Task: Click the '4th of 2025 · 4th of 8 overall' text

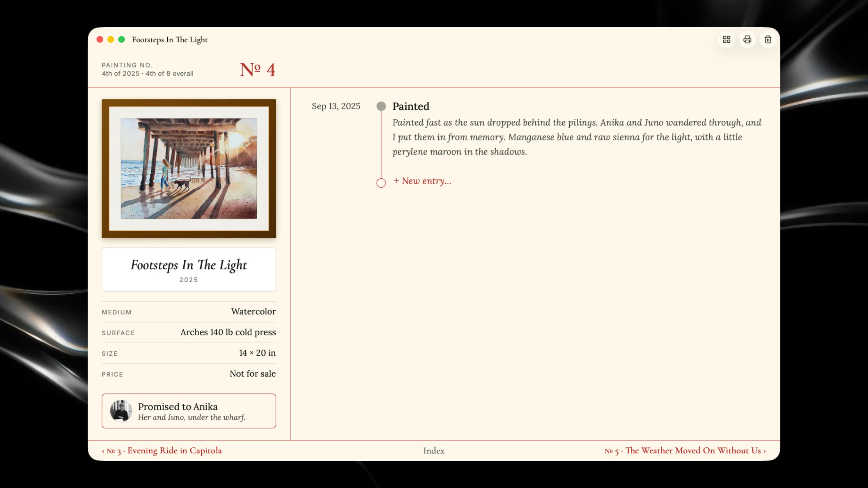Action: [148, 73]
